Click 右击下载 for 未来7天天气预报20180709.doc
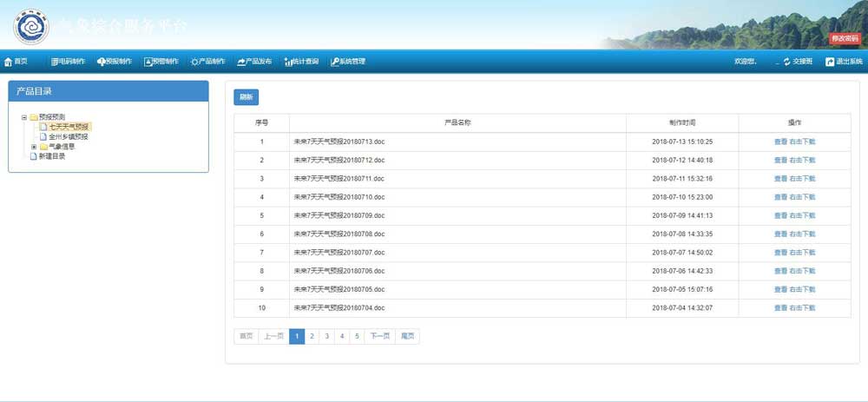The width and height of the screenshot is (868, 402). pyautogui.click(x=803, y=215)
